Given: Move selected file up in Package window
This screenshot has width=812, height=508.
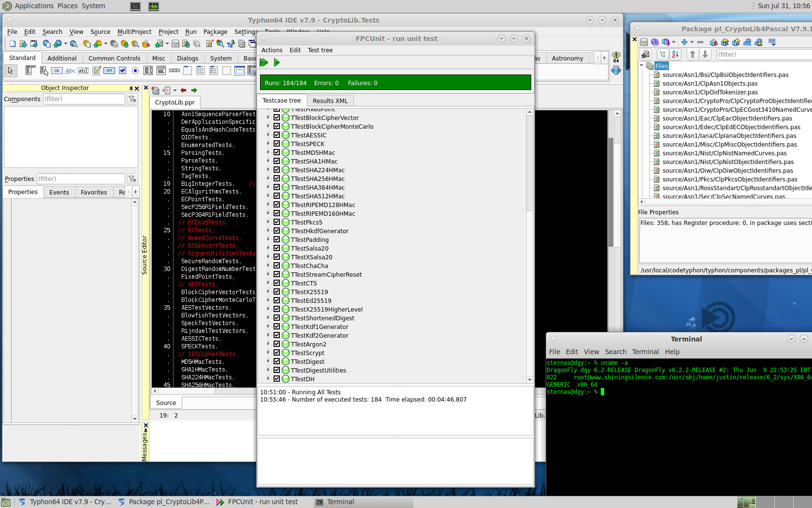Looking at the screenshot, I should [693, 54].
